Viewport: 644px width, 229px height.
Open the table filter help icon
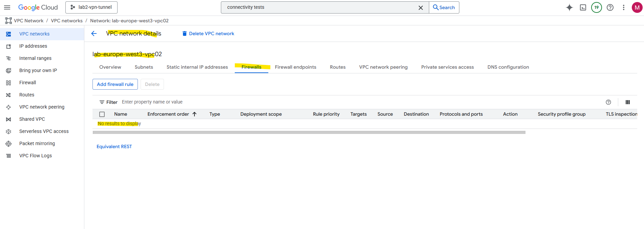pos(608,102)
